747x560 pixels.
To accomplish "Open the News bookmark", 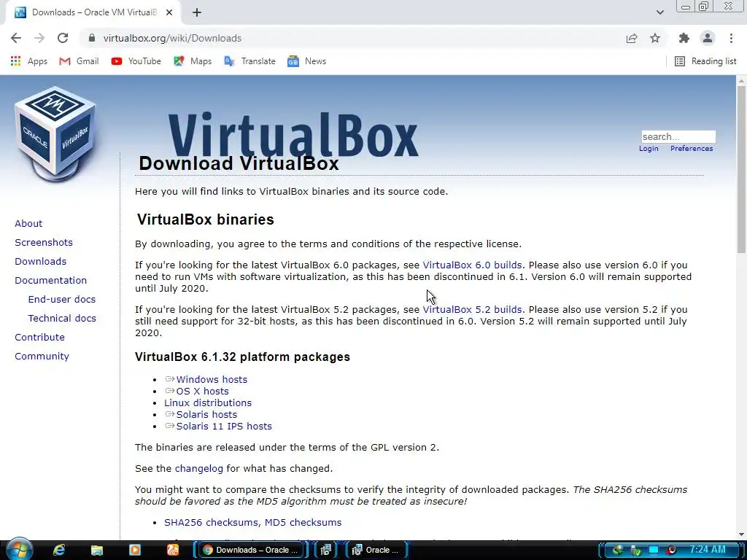I will (307, 61).
